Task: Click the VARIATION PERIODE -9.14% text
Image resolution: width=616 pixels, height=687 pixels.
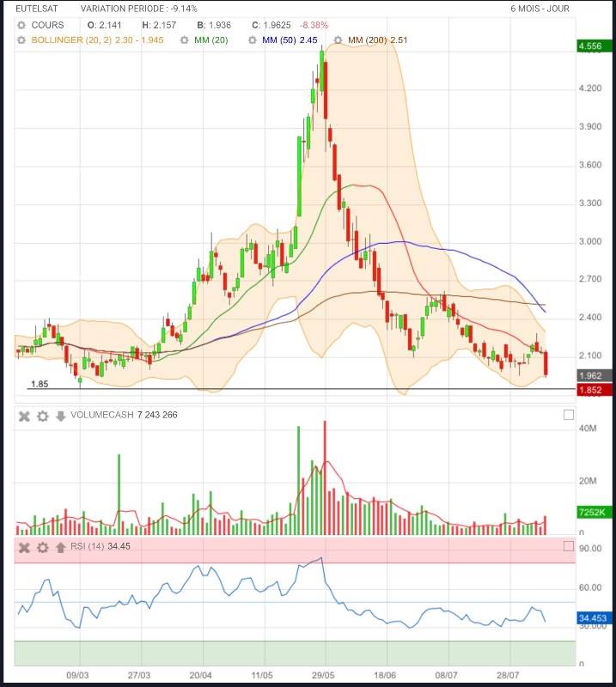Action: 138,9
